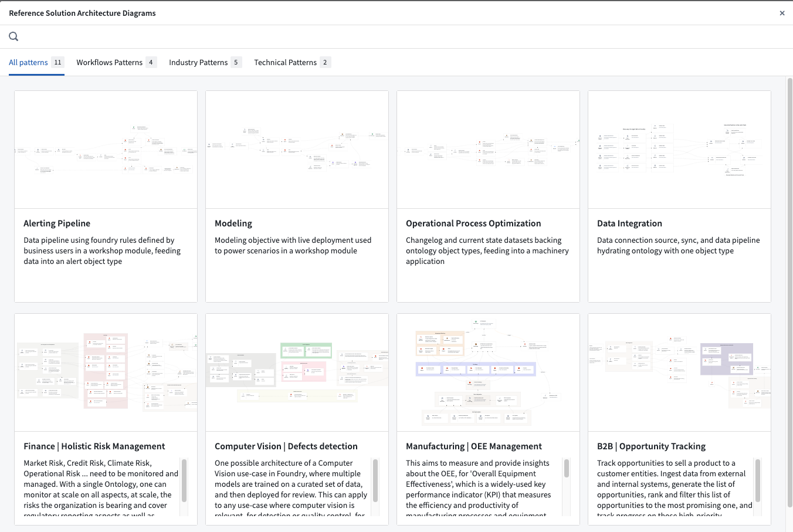This screenshot has height=532, width=793.
Task: Open Manufacturing OEE Management diagram thumbnail
Action: tap(489, 372)
